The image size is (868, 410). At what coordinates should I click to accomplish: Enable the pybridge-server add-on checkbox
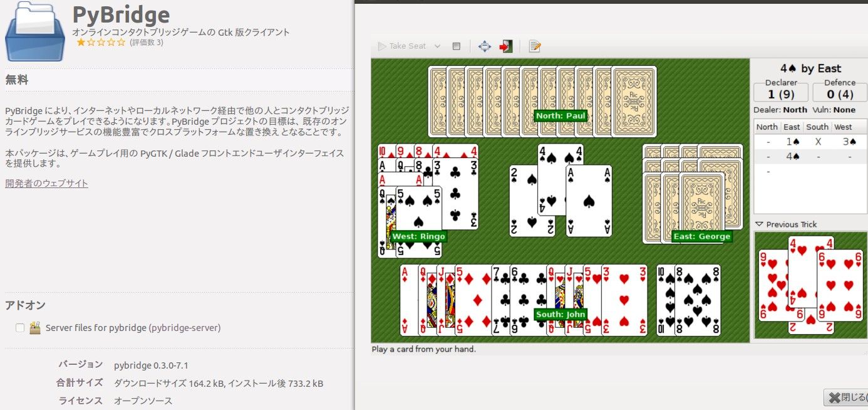tap(20, 328)
